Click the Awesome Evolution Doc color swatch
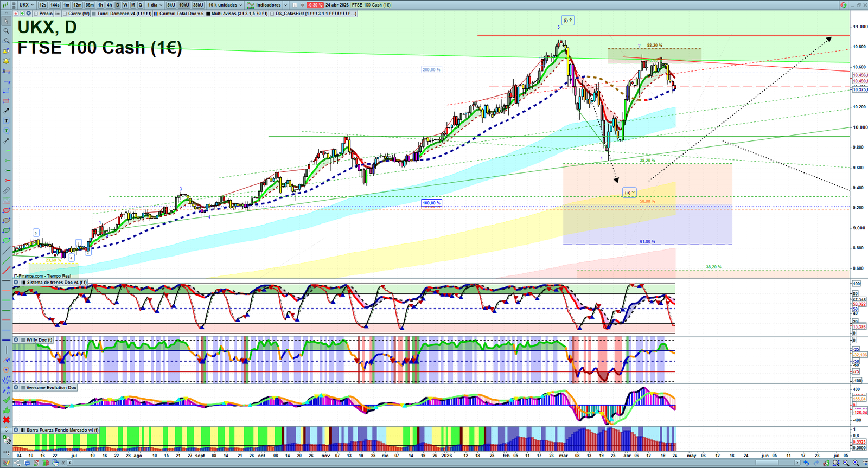This screenshot has height=468, width=868. (23, 388)
